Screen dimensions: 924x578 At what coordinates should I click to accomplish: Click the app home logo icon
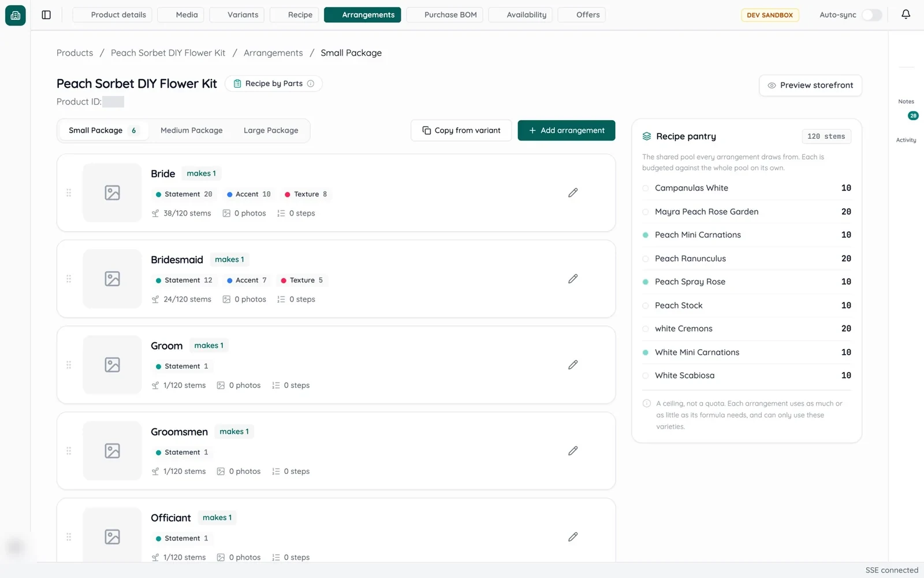16,15
